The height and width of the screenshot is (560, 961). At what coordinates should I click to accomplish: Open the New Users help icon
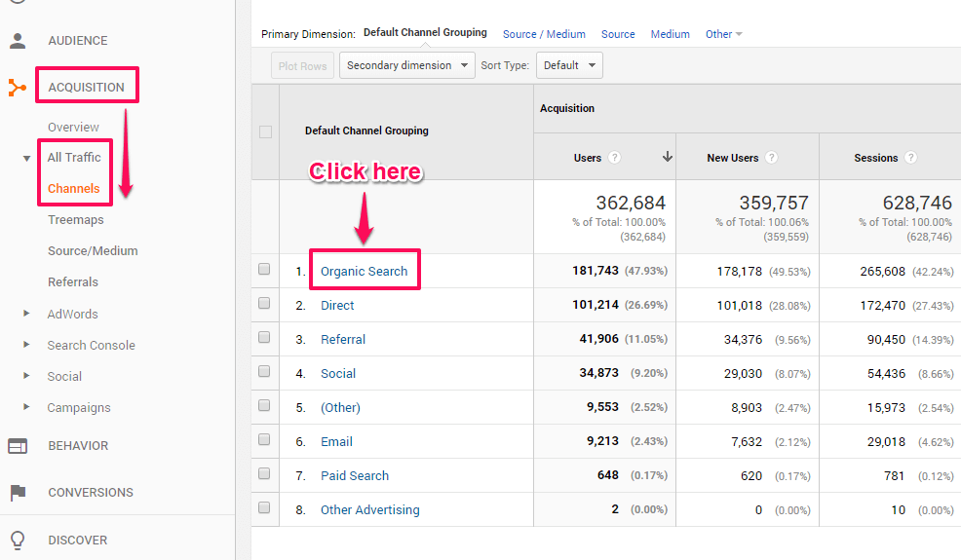tap(772, 158)
